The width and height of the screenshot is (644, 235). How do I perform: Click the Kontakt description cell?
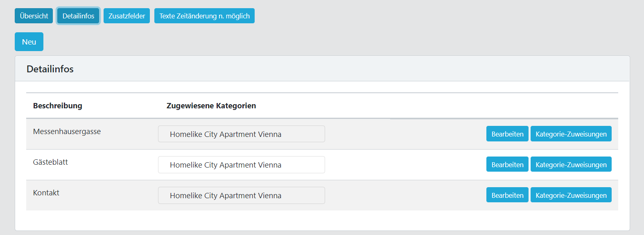46,193
